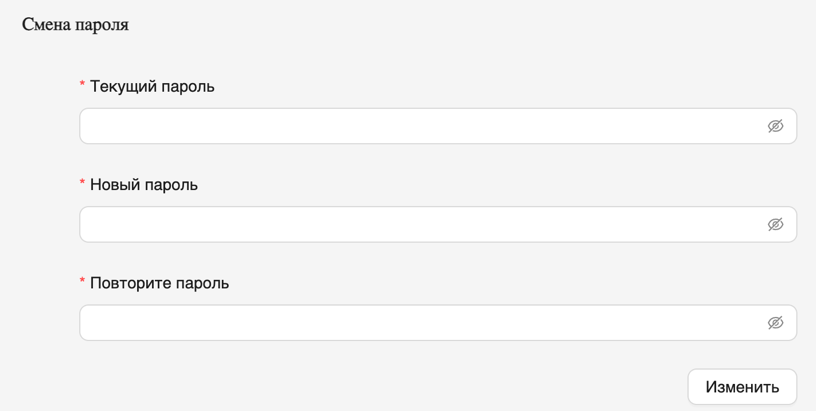Toggle visibility of the Новый пароль field

pos(775,224)
